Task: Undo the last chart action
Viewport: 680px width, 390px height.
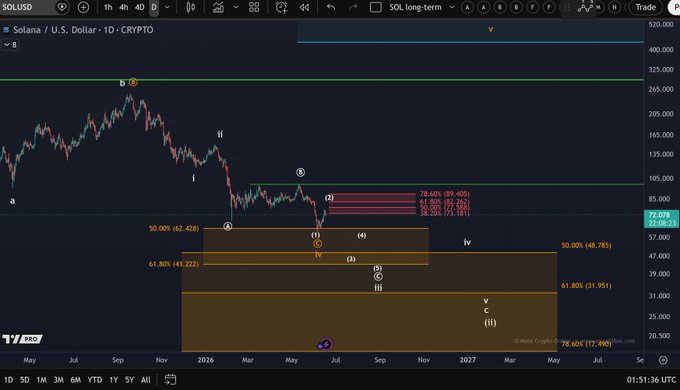Action: click(x=331, y=7)
